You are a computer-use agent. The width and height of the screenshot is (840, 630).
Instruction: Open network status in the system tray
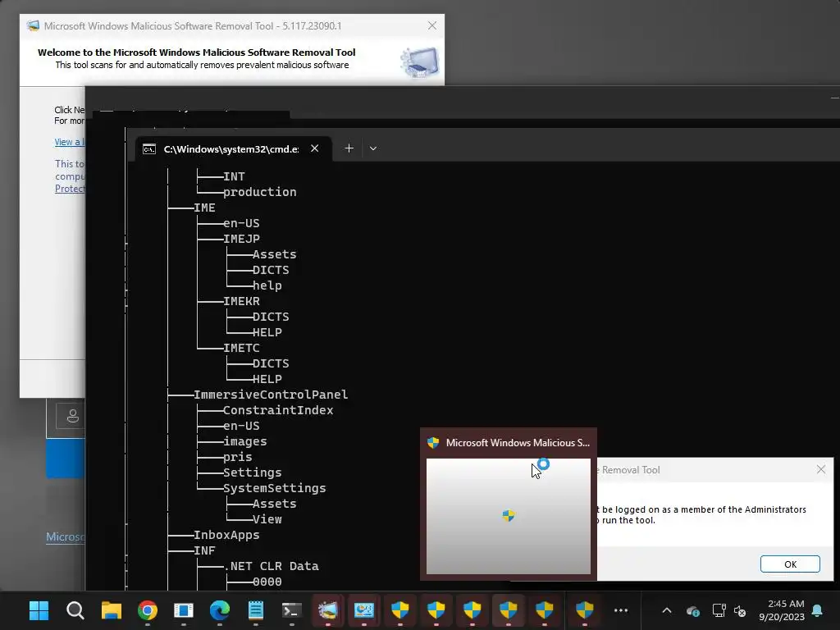(719, 610)
